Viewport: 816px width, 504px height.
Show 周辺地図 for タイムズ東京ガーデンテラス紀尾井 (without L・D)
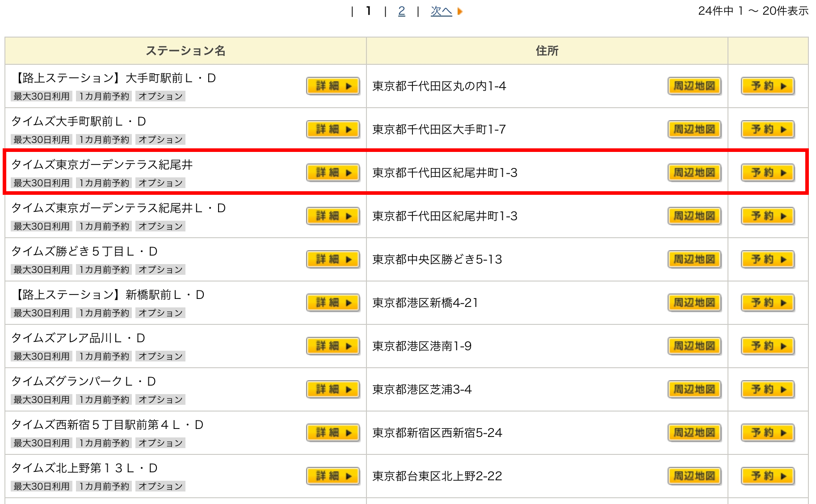[694, 172]
